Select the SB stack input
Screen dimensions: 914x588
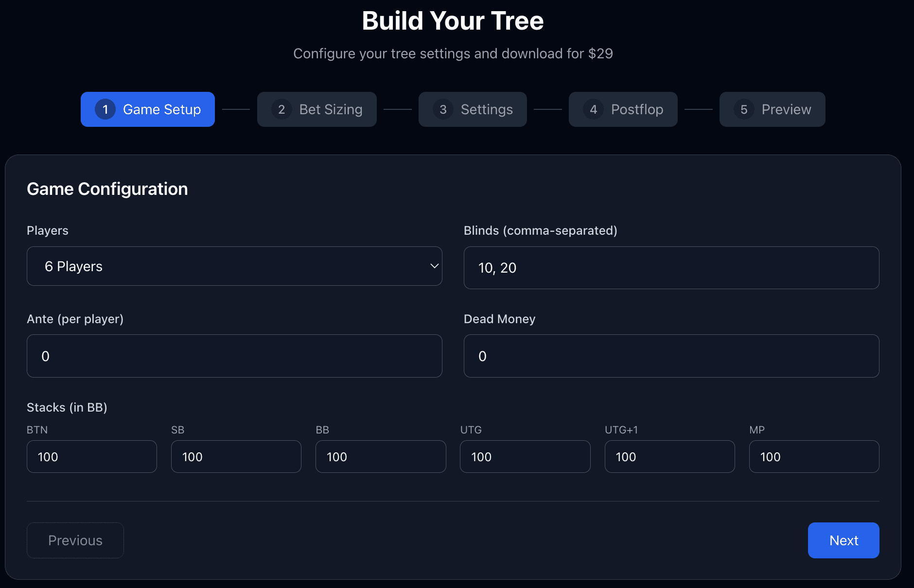(236, 457)
